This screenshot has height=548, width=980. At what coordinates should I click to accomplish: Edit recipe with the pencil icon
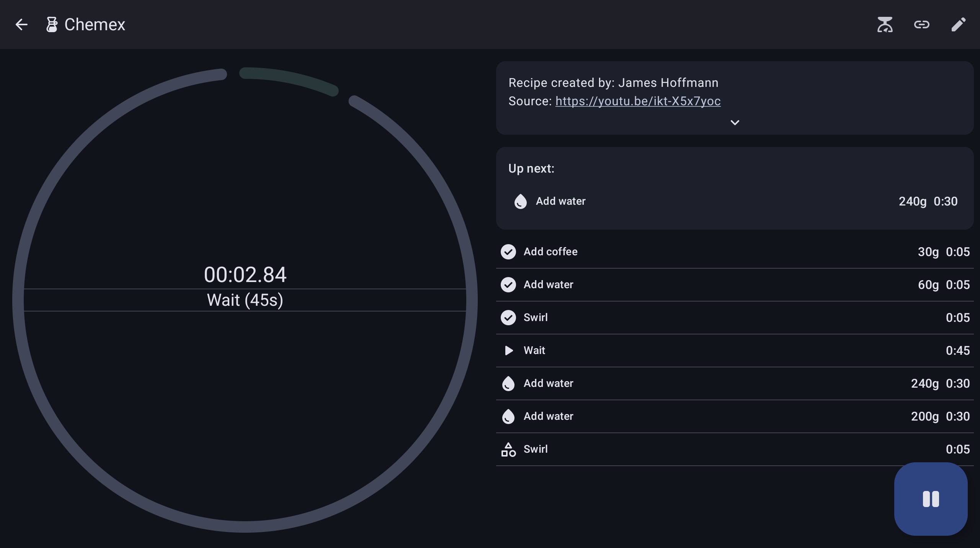(958, 24)
